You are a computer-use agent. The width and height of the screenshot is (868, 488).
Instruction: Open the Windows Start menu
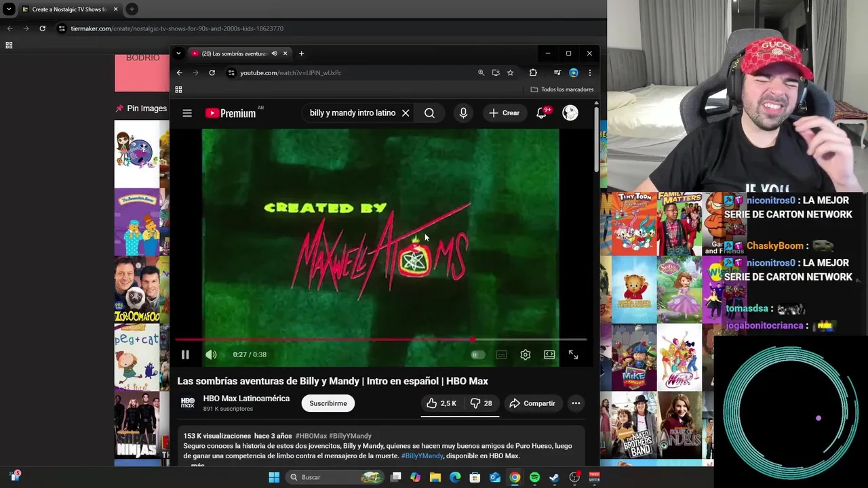tap(274, 477)
